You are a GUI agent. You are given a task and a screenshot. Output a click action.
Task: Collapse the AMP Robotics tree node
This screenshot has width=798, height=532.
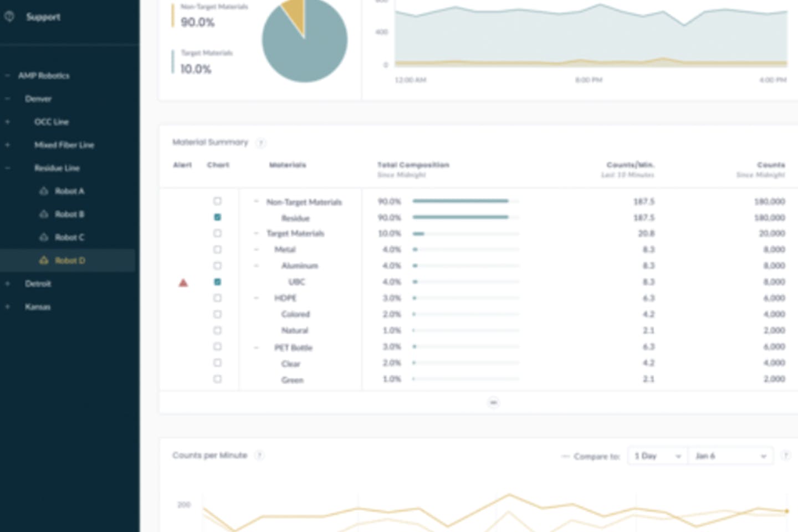point(8,75)
